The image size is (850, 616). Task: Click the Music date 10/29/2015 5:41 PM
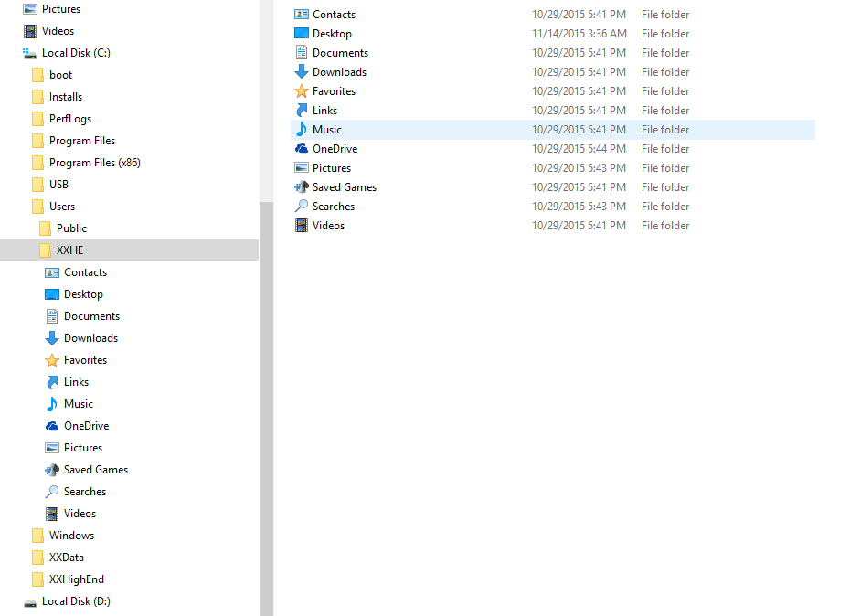[579, 129]
